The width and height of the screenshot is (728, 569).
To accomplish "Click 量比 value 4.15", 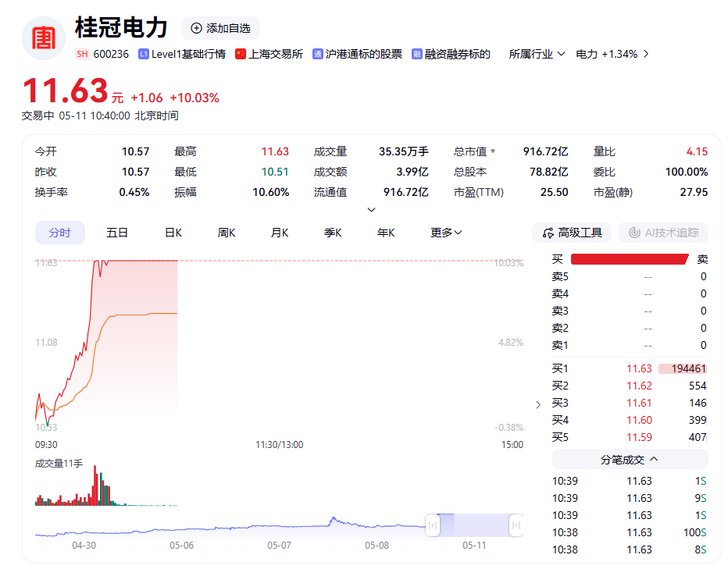I will click(x=697, y=151).
